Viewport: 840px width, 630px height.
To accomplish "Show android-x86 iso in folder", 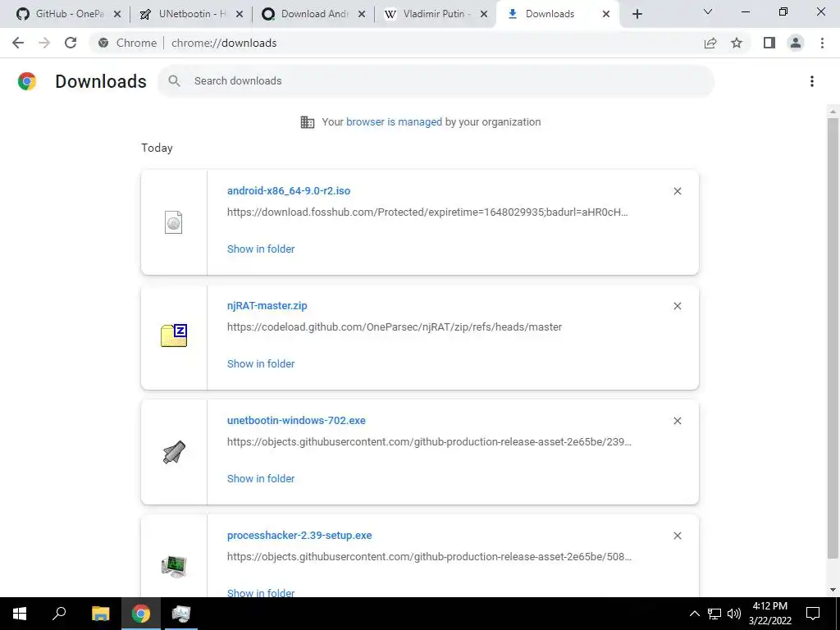I will [x=260, y=249].
